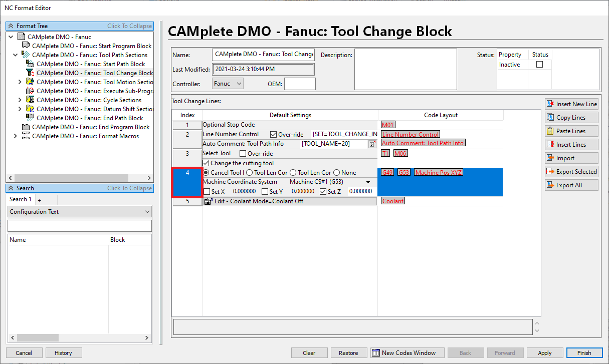This screenshot has height=364, width=609.
Task: Click the End Program Block tree icon
Action: pyautogui.click(x=26, y=127)
